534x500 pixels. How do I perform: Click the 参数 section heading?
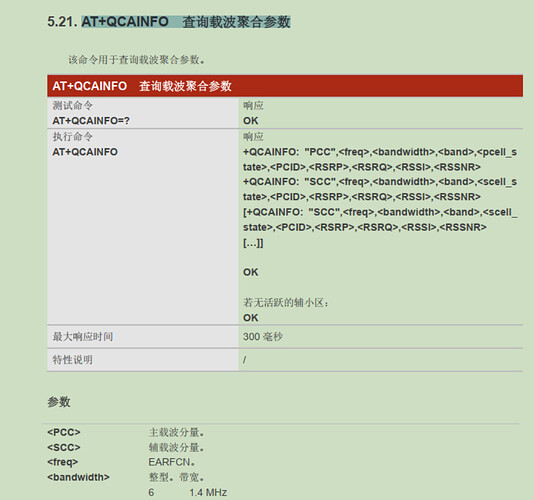(x=59, y=402)
